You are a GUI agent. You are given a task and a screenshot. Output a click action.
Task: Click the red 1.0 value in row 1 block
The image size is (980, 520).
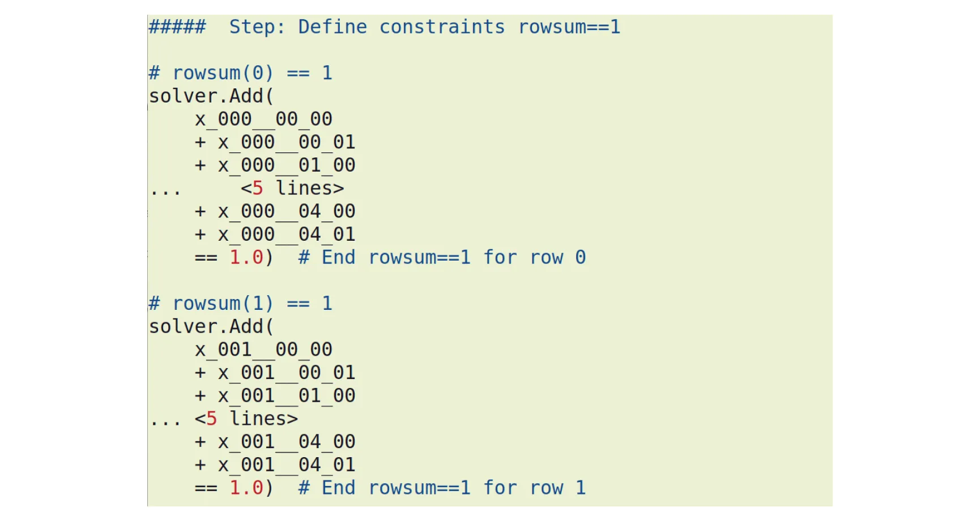(246, 488)
